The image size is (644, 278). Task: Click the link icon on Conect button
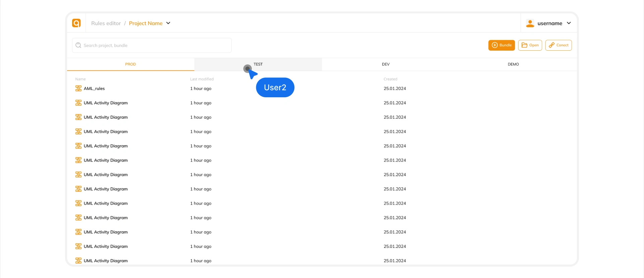(551, 45)
